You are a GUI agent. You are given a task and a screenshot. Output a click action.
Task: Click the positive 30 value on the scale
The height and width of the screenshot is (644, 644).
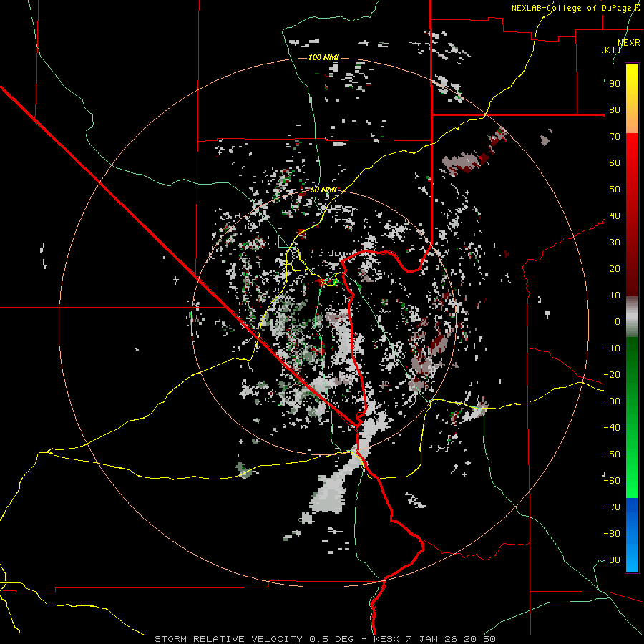coord(615,243)
